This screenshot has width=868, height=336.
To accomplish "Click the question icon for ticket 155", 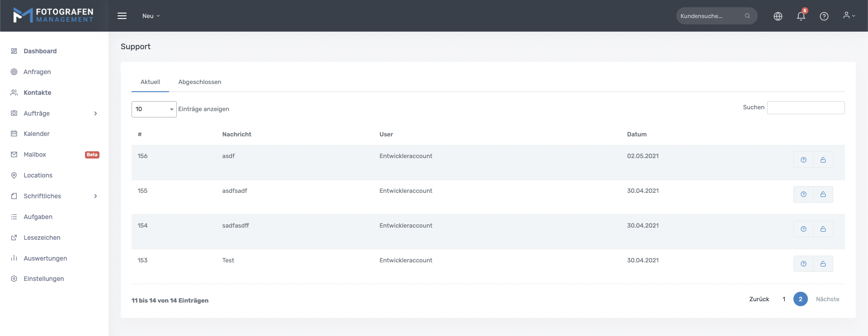I will point(803,195).
